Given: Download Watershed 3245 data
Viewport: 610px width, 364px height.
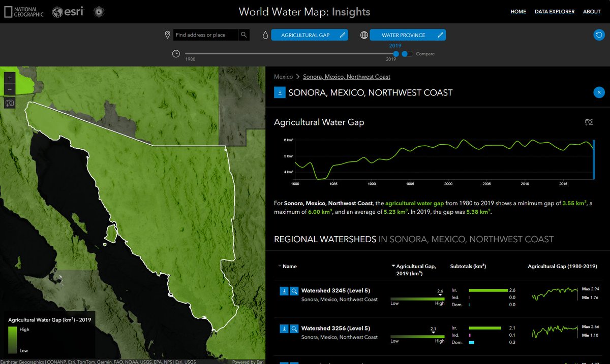Looking at the screenshot, I should 284,291.
